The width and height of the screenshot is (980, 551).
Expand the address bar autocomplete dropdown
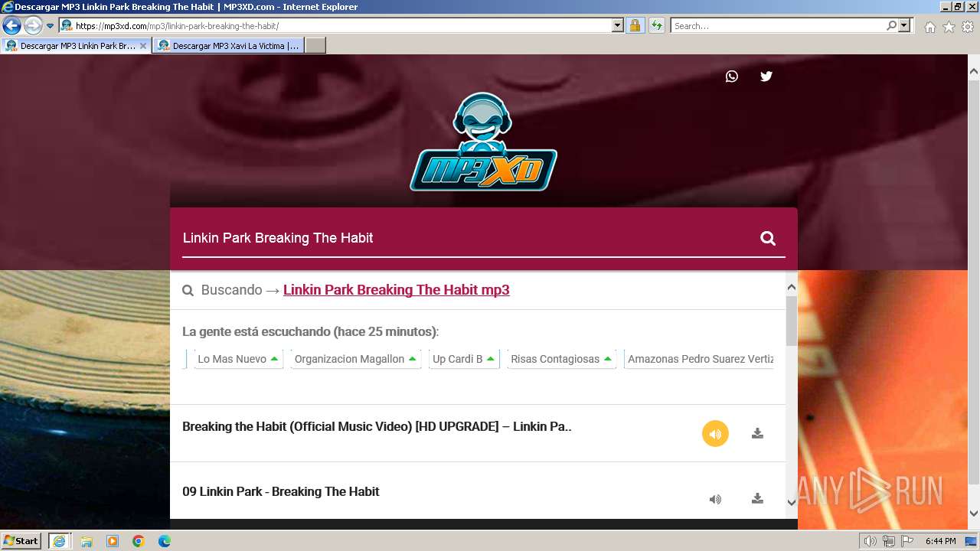tap(618, 26)
